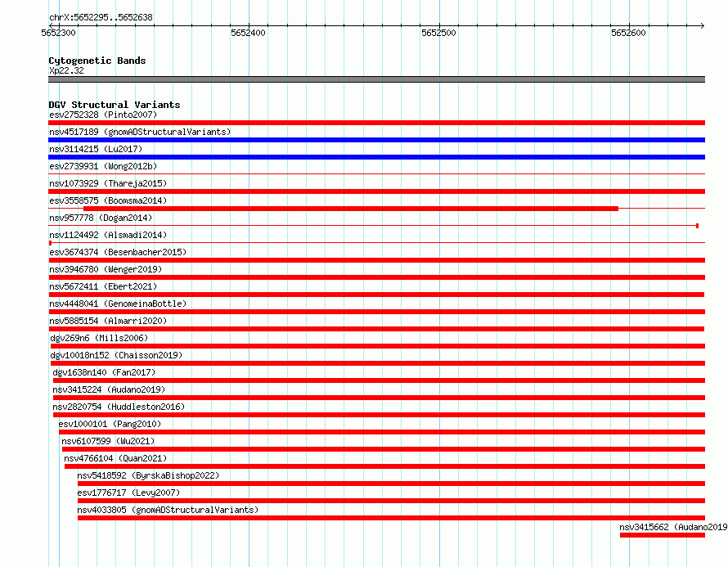Click the esv2752328 (Pinto2007) variant label
Image resolution: width=728 pixels, height=567 pixels.
(x=103, y=115)
